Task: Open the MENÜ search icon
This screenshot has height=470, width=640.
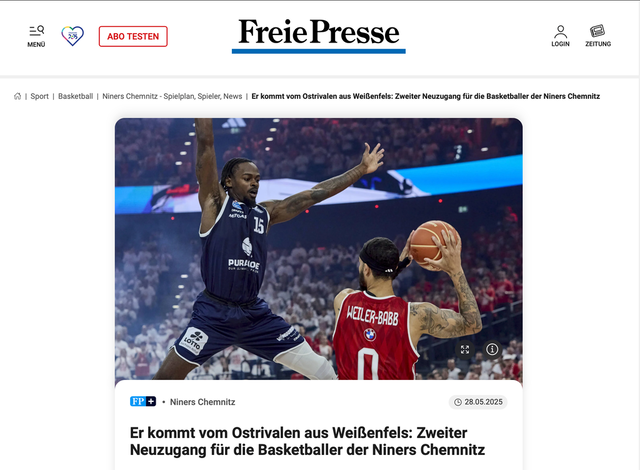Action: click(36, 31)
